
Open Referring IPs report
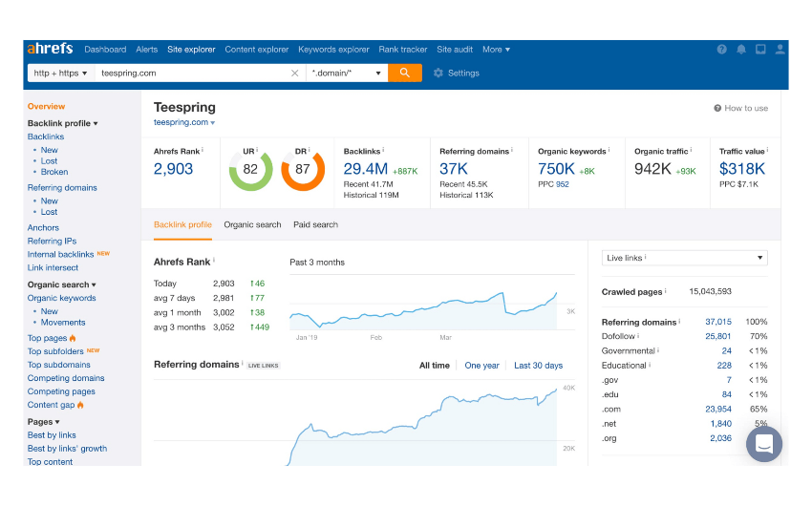tap(52, 242)
